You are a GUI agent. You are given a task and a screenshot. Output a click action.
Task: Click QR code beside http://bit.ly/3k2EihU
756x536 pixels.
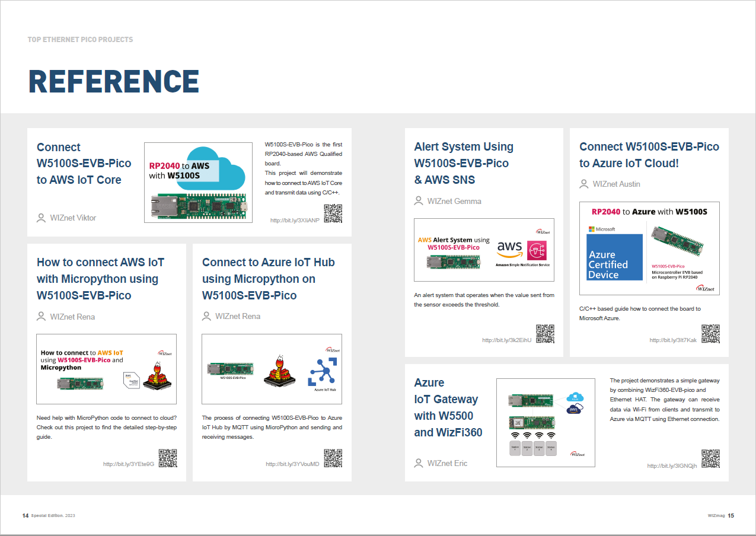tap(545, 334)
